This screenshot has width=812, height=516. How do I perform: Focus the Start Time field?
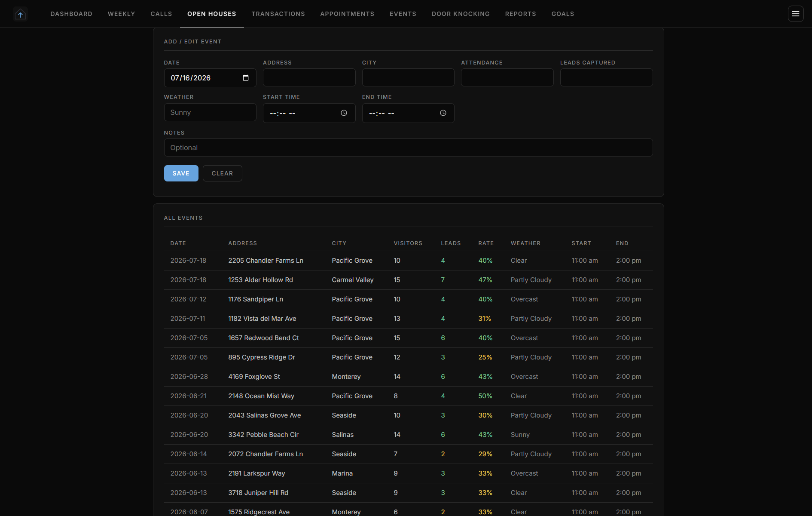pyautogui.click(x=309, y=113)
